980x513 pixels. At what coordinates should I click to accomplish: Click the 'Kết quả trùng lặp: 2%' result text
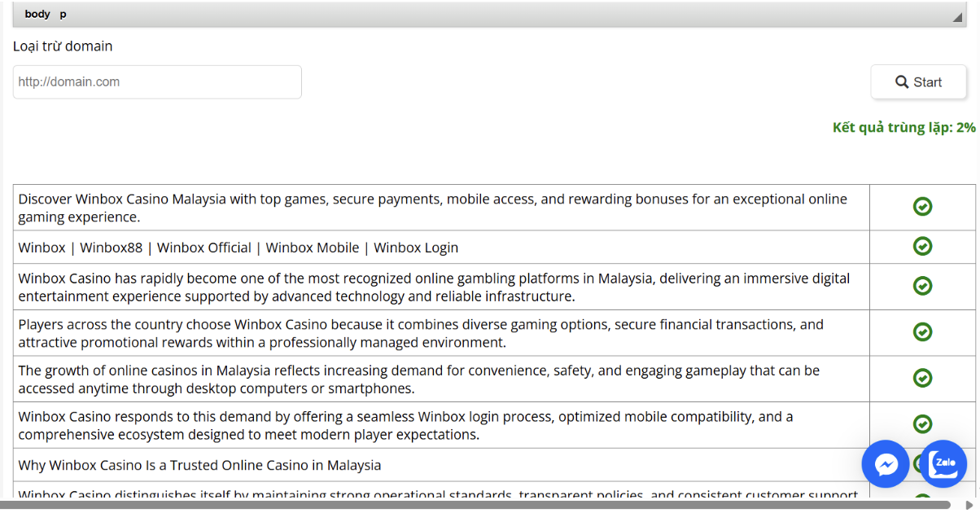coord(903,127)
